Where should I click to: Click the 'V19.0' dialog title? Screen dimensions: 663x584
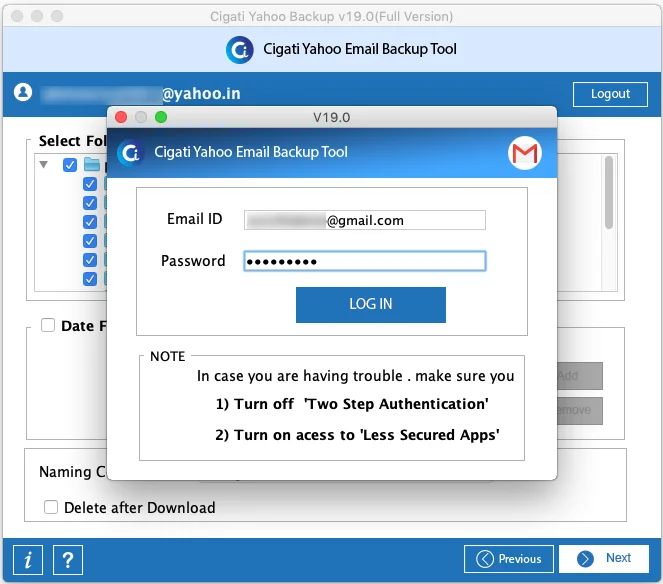[x=332, y=117]
